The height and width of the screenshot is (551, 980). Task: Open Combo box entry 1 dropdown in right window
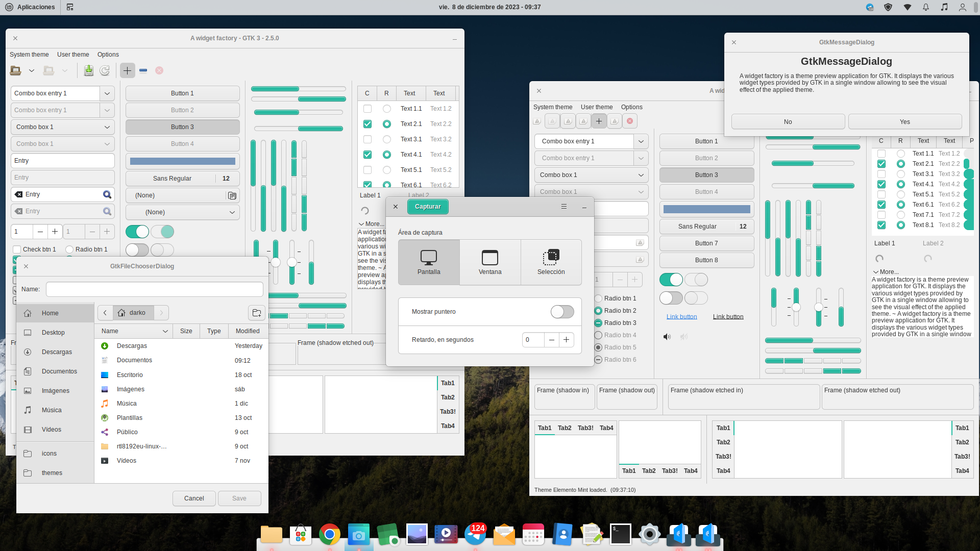click(x=641, y=141)
